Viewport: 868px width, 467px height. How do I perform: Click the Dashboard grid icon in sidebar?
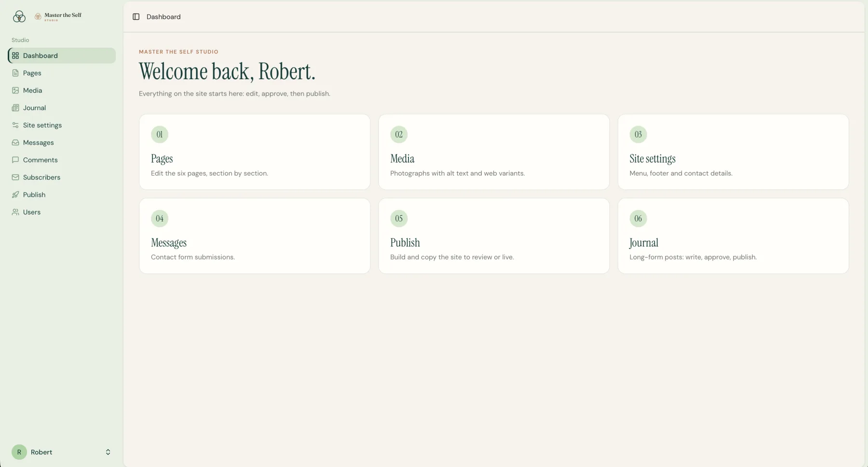(15, 55)
